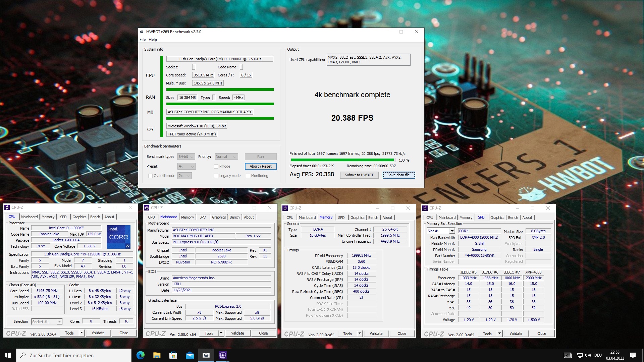Click the network tray icon
Viewport: 644px width, 362px height.
[580, 355]
